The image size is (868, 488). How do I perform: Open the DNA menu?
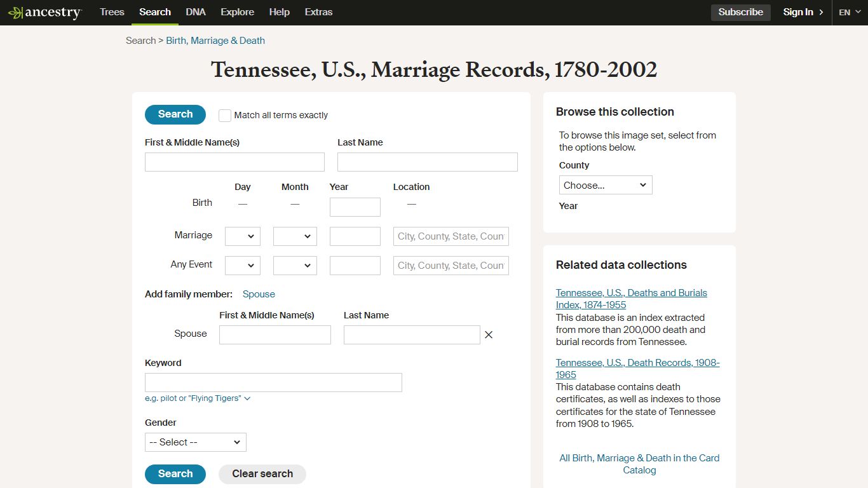pos(196,12)
